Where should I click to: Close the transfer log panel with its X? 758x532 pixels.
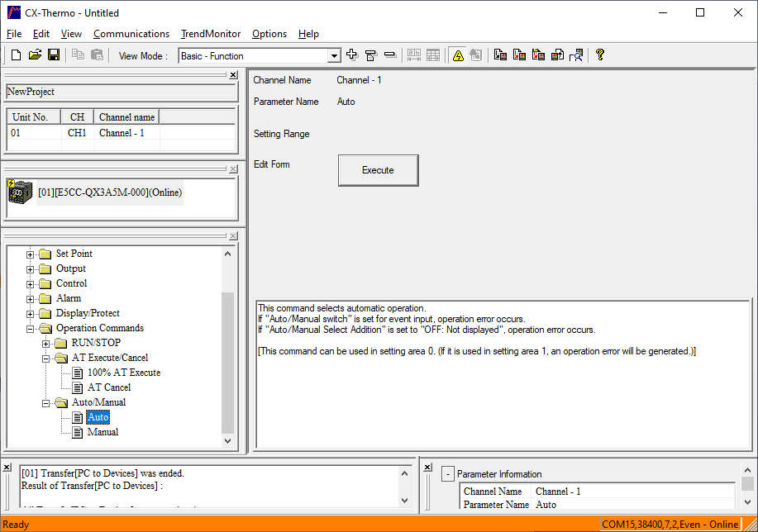pyautogui.click(x=7, y=468)
